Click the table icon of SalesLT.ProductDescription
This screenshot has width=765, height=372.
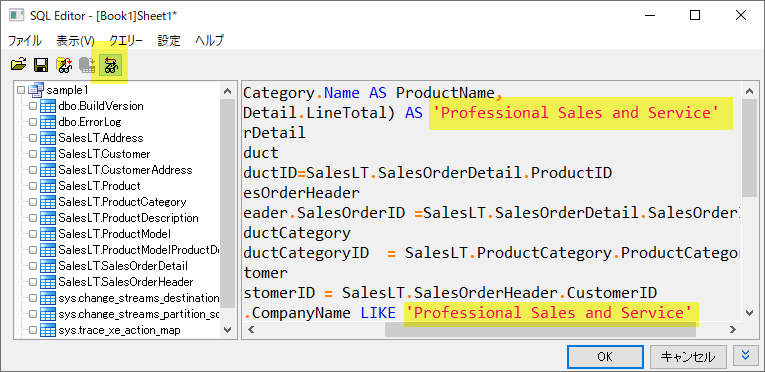coord(48,218)
